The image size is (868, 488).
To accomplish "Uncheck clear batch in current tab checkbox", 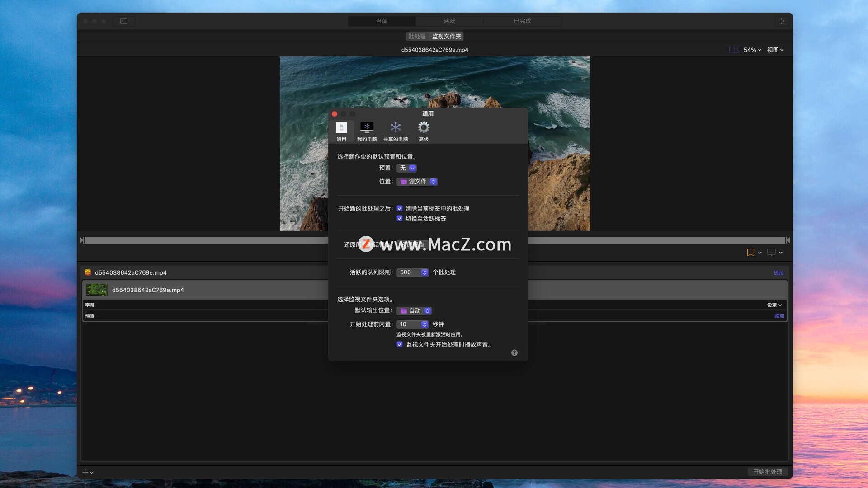I will point(400,208).
